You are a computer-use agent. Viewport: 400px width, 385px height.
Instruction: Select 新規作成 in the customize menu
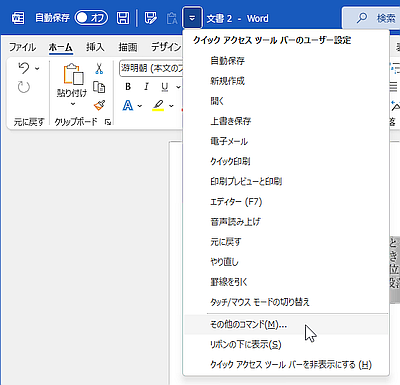(286, 81)
